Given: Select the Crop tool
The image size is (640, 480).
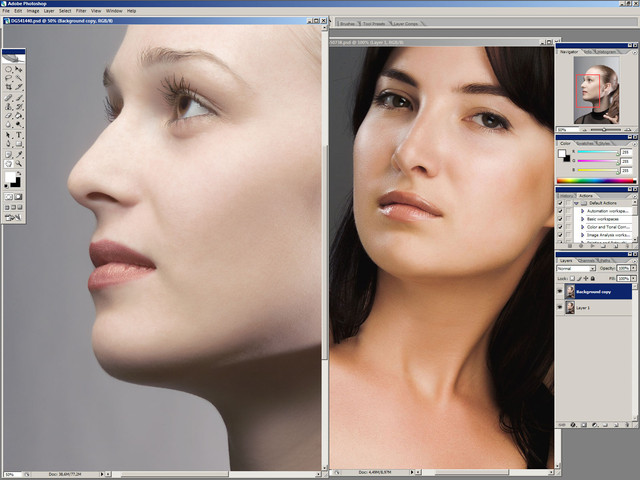Looking at the screenshot, I should 9,87.
